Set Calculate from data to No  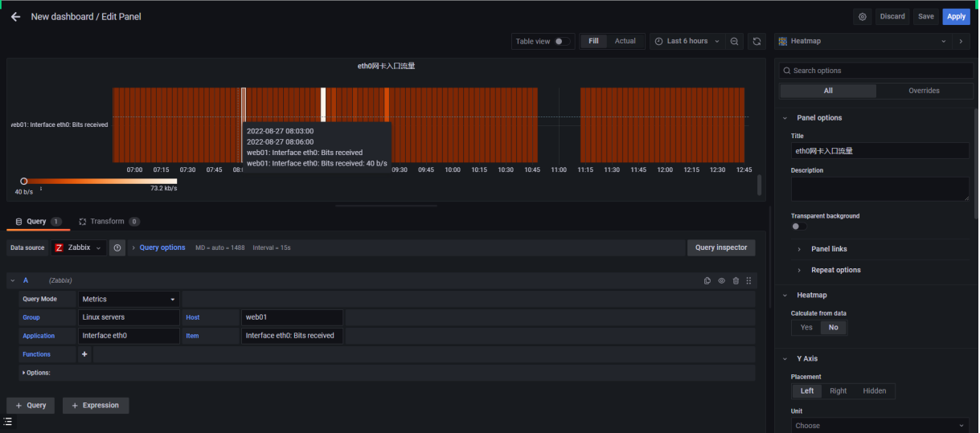point(834,327)
